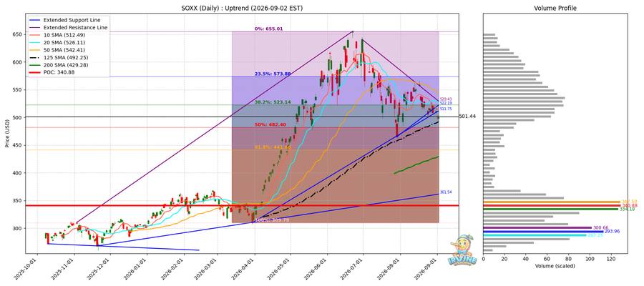Click the '38.2%: 523.14' Fibonacci label
The height and width of the screenshot is (286, 644).
click(273, 102)
